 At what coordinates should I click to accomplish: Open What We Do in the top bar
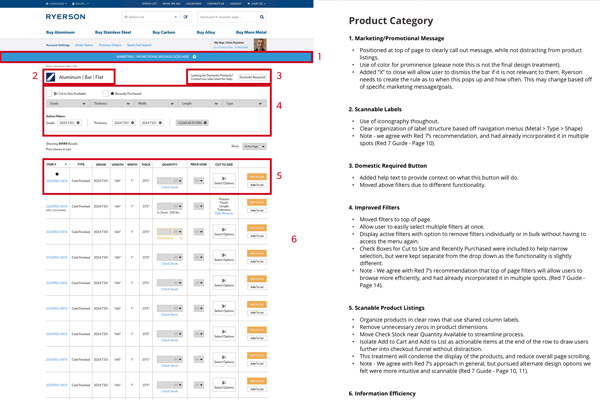pos(171,3)
